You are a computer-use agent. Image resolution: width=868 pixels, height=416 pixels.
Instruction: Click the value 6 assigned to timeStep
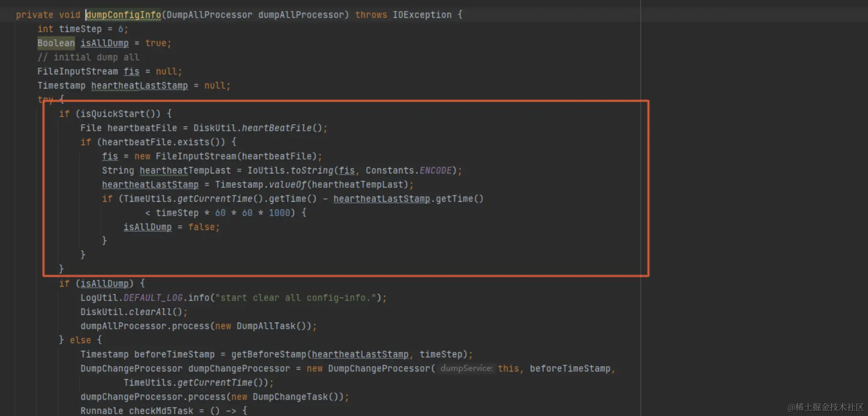tap(121, 29)
